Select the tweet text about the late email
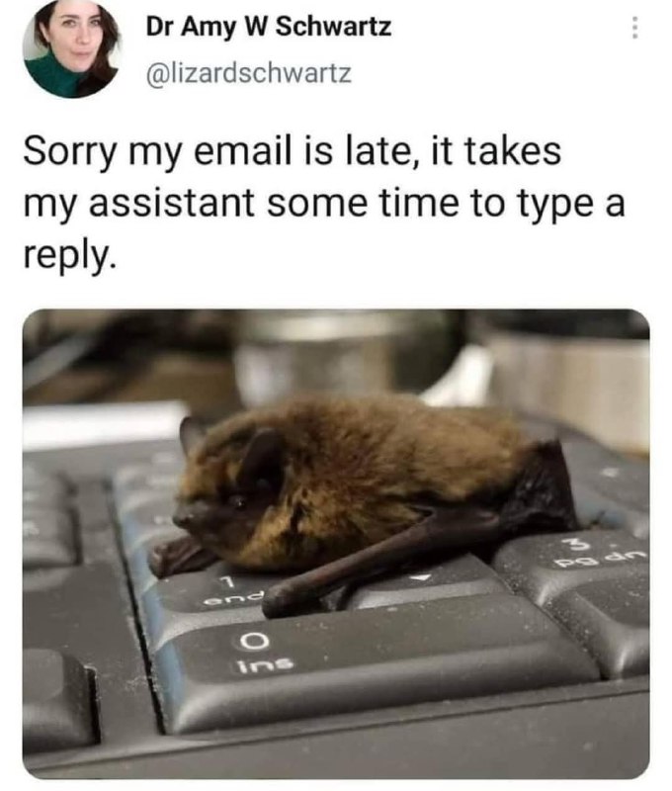 [324, 203]
